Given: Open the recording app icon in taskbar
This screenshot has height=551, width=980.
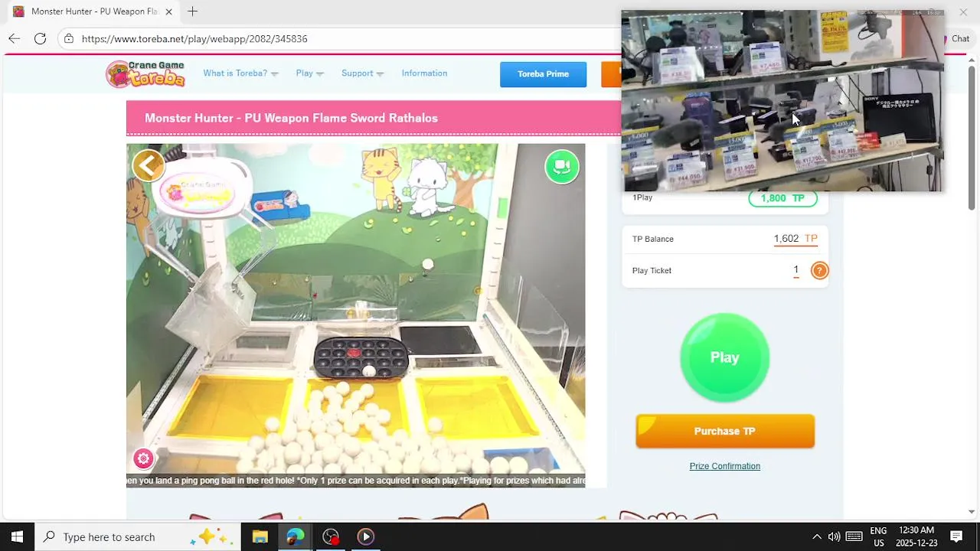Looking at the screenshot, I should (x=331, y=536).
